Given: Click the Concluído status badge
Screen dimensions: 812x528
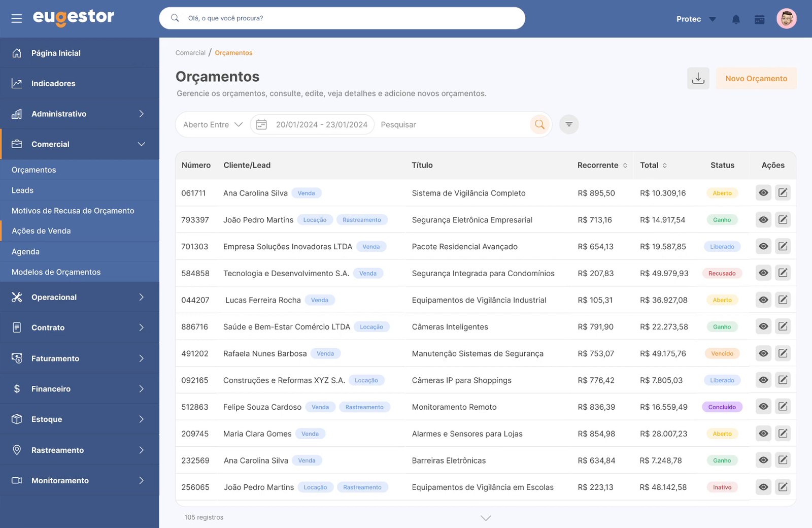Looking at the screenshot, I should point(722,407).
